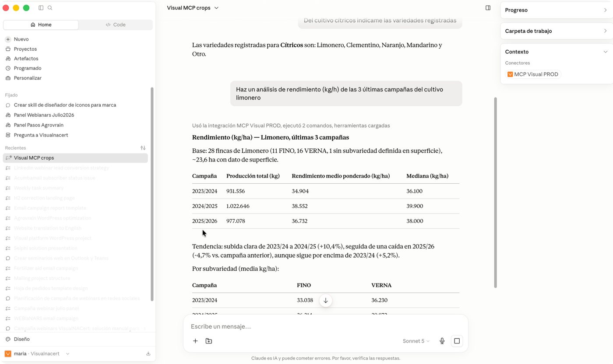The image size is (613, 364).
Task: Click the message input field
Action: coord(326,326)
